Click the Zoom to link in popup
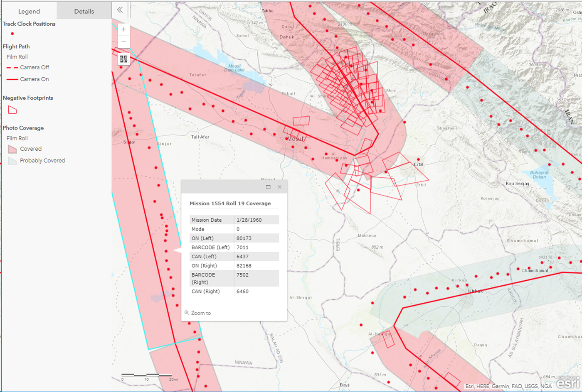This screenshot has height=392, width=582. coord(201,313)
